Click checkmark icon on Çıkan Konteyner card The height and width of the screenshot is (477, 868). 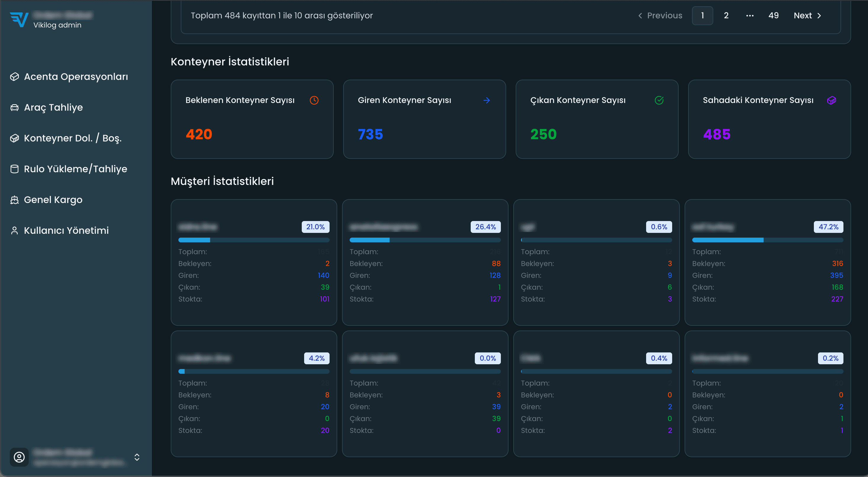(659, 100)
